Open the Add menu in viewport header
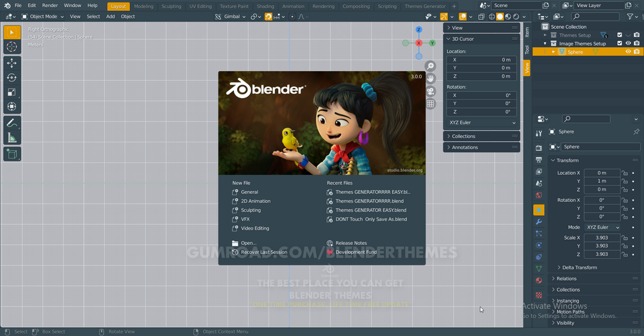 pyautogui.click(x=110, y=17)
